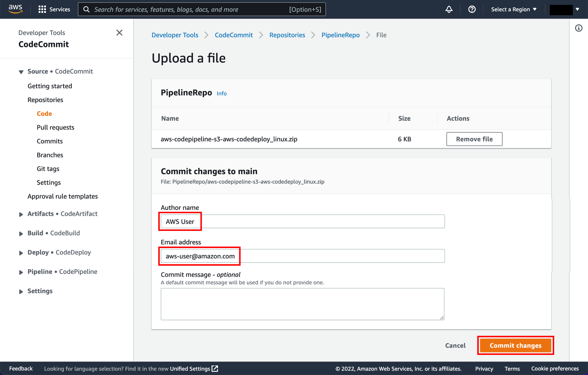Click the 6 KB size cell
The image size is (588, 375).
pos(404,139)
